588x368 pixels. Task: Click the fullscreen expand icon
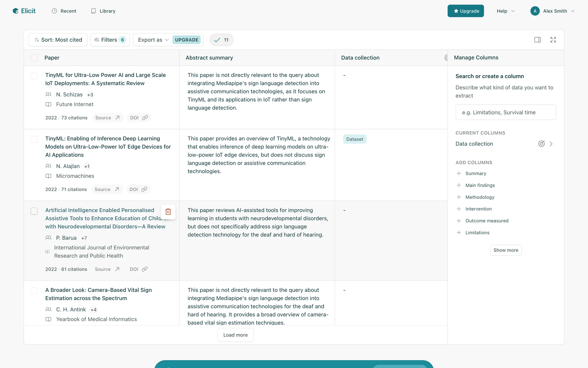553,40
